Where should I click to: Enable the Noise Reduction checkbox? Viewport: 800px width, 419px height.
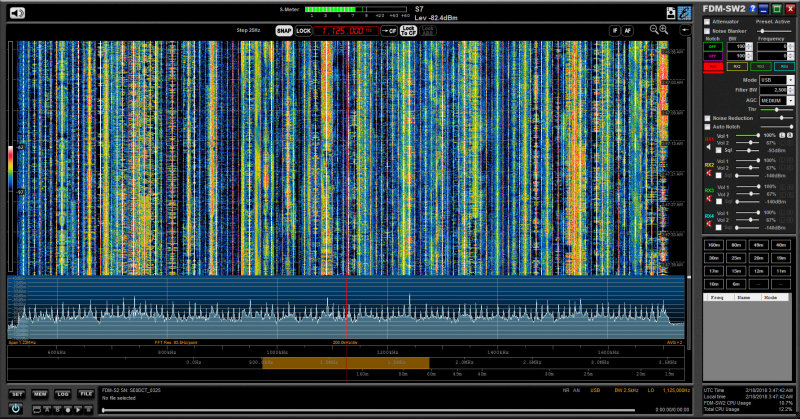707,118
